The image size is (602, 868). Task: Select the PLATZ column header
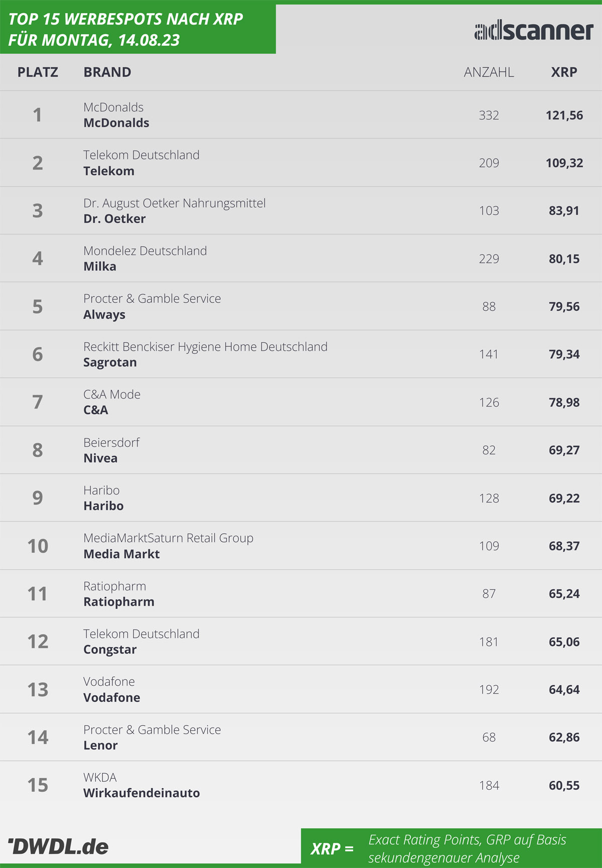(x=38, y=72)
